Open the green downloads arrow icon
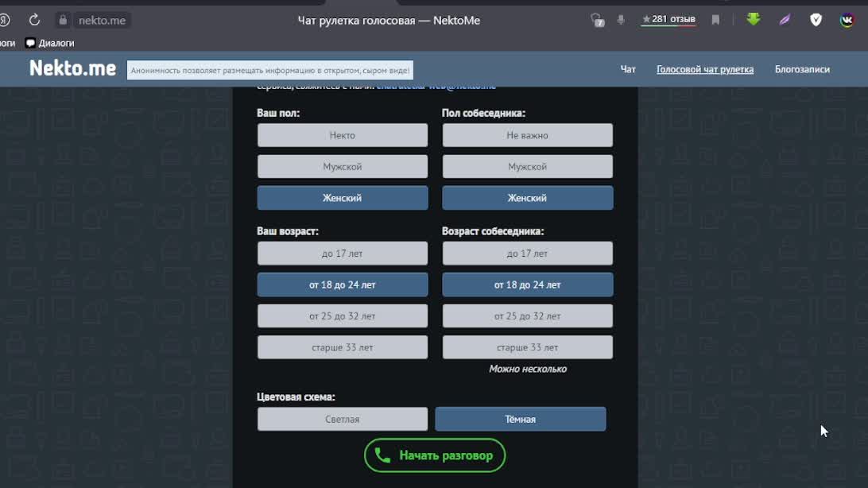The height and width of the screenshot is (488, 868). tap(754, 19)
